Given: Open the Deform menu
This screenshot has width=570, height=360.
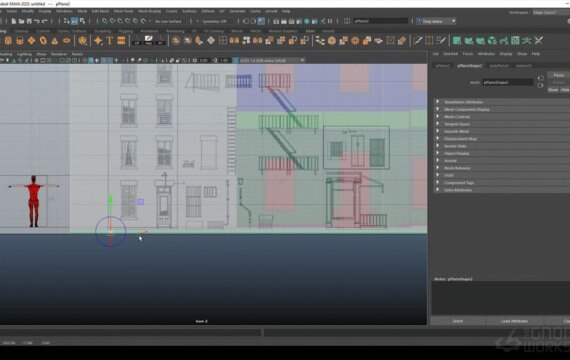Looking at the screenshot, I should click(x=208, y=11).
